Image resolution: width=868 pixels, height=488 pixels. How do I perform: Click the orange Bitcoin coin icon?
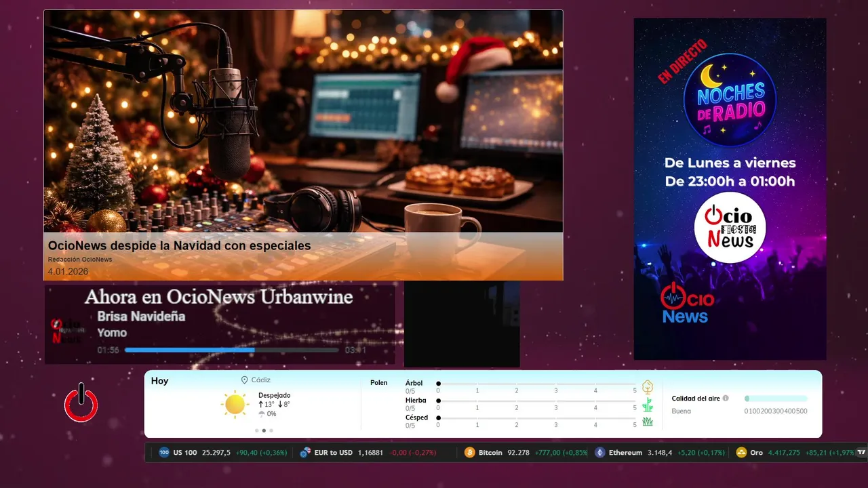(469, 453)
